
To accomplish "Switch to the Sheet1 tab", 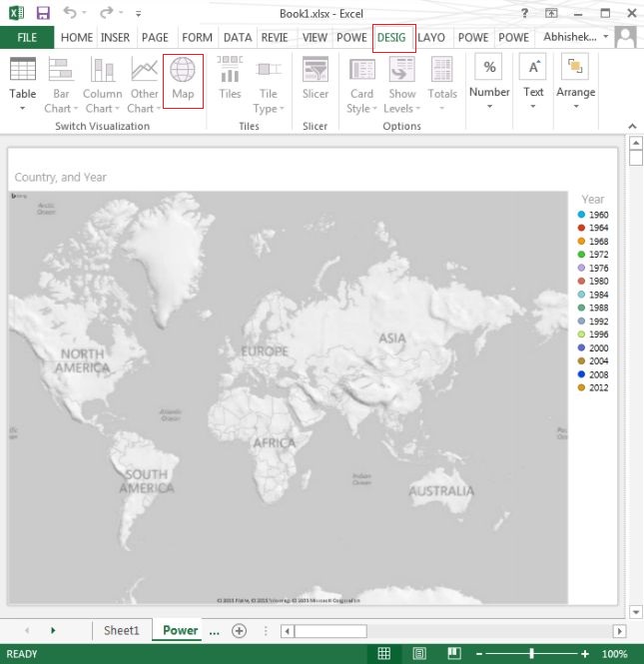I will [x=122, y=631].
